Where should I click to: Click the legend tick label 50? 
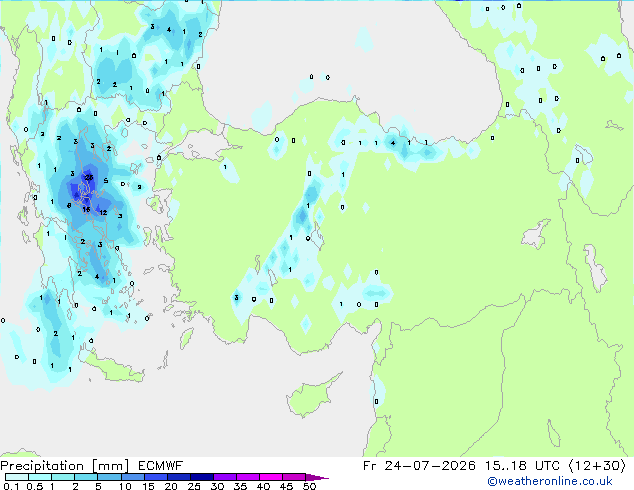(310, 486)
